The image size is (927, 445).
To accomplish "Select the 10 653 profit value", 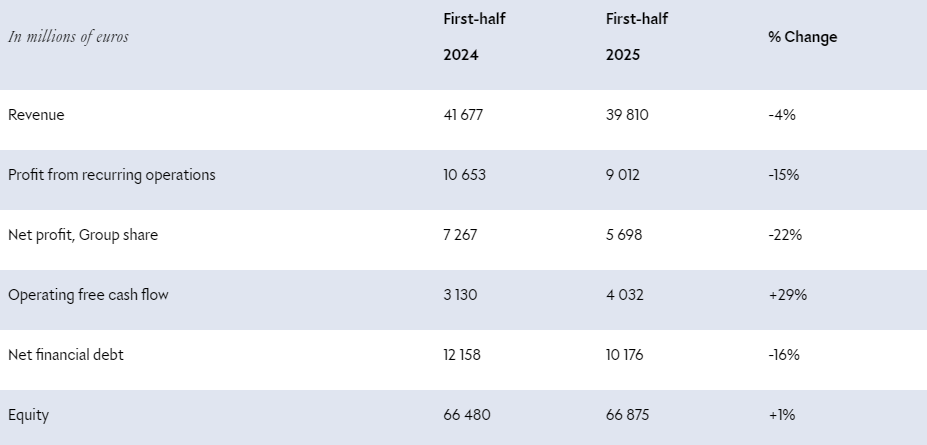I will (x=465, y=175).
